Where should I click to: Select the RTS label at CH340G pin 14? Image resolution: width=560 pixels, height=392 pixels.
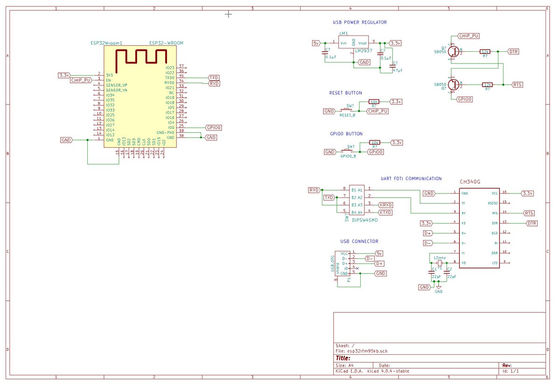click(x=528, y=213)
